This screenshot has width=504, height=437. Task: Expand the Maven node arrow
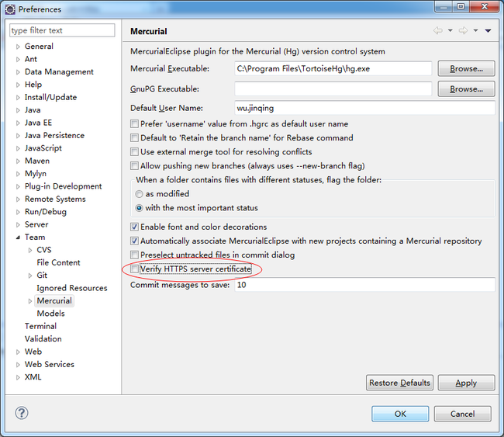pyautogui.click(x=18, y=161)
